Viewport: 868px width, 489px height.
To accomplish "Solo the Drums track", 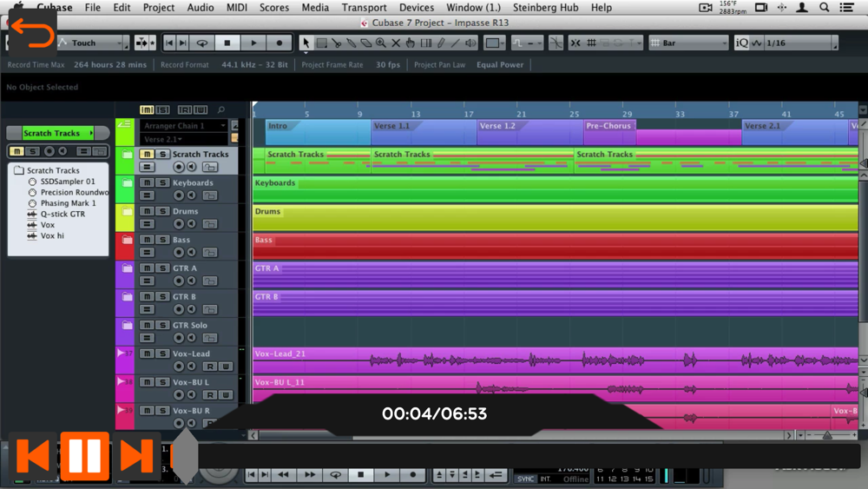I will 162,211.
